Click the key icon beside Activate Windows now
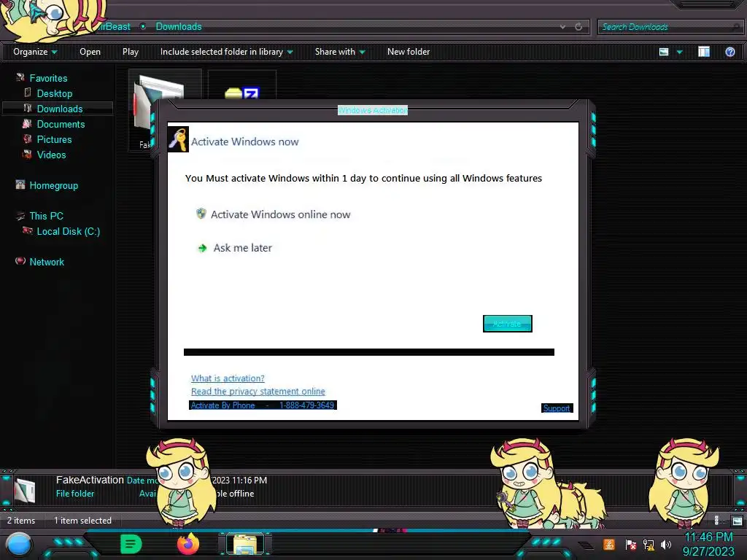Viewport: 747px width, 560px height. click(179, 139)
